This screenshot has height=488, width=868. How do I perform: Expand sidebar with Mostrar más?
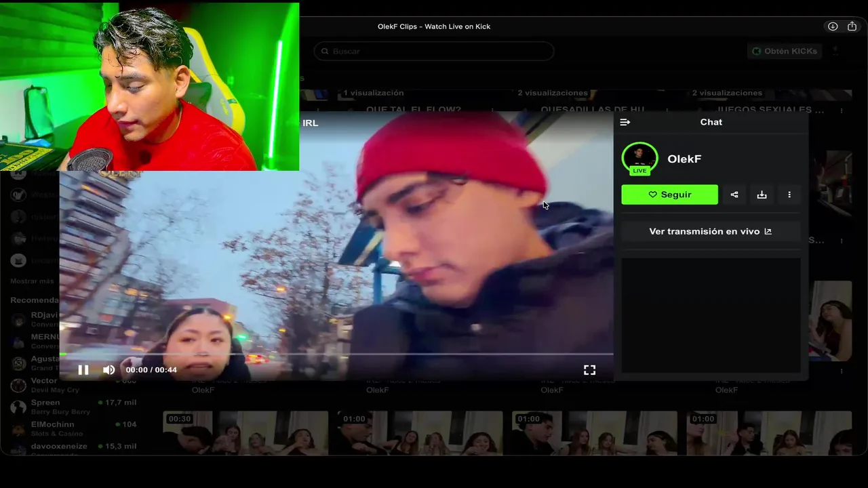click(x=32, y=281)
